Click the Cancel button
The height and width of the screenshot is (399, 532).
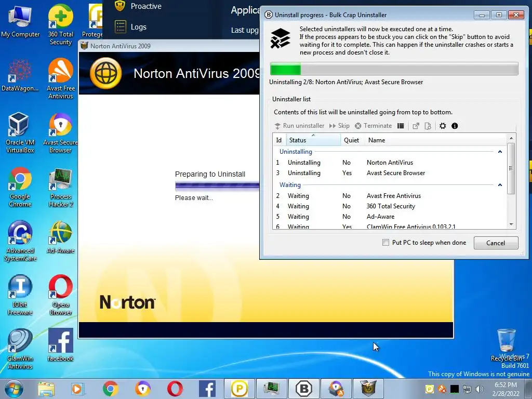pyautogui.click(x=496, y=243)
